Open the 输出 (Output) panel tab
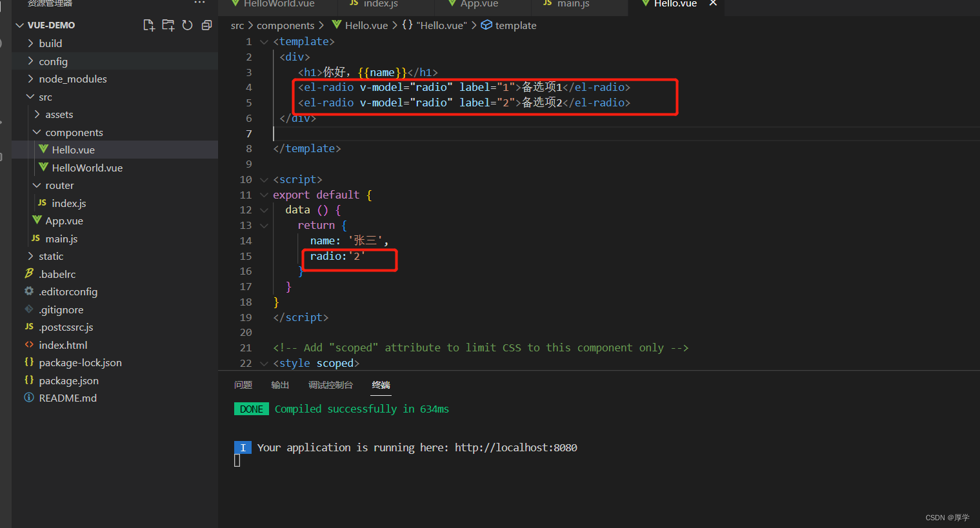The width and height of the screenshot is (980, 528). tap(280, 385)
